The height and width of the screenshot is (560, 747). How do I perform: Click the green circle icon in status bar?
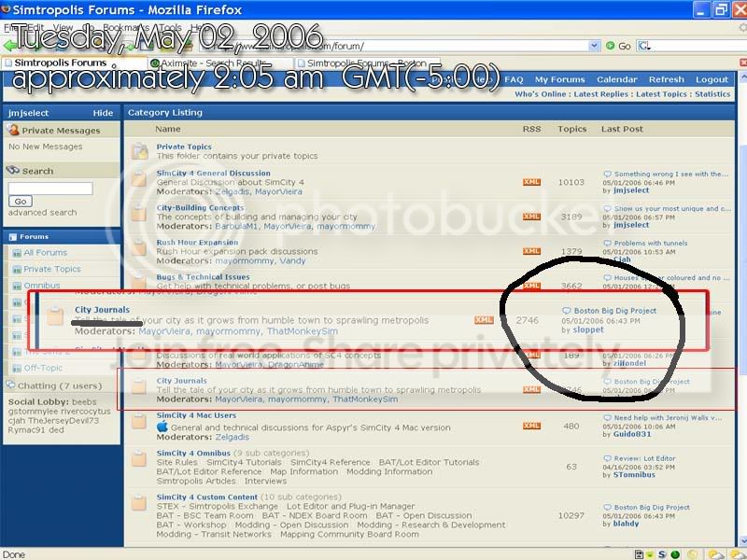click(x=675, y=554)
